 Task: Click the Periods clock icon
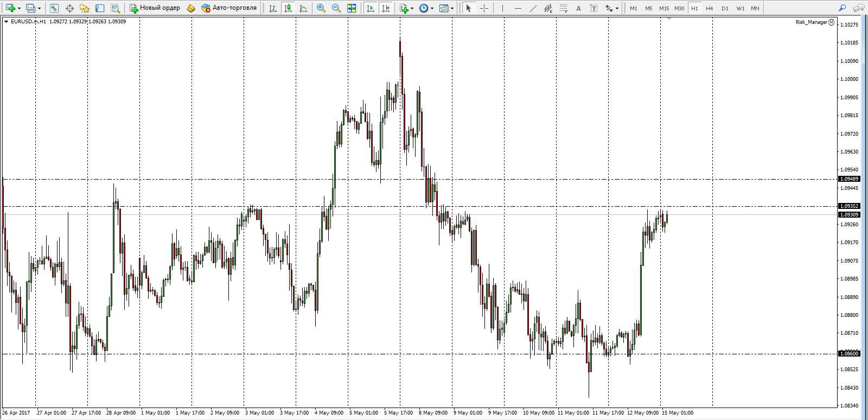pyautogui.click(x=424, y=8)
